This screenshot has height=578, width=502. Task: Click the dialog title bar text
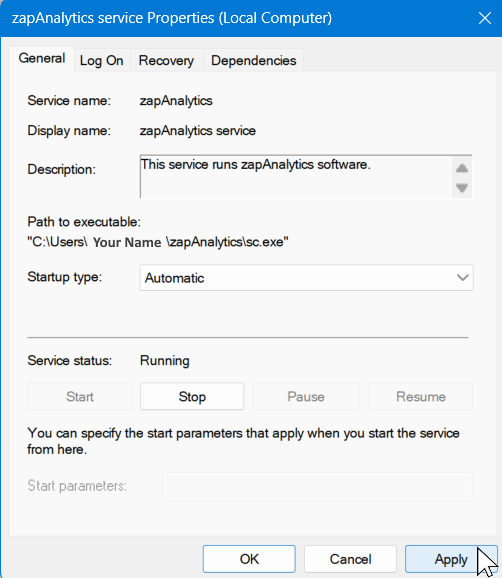pos(172,18)
